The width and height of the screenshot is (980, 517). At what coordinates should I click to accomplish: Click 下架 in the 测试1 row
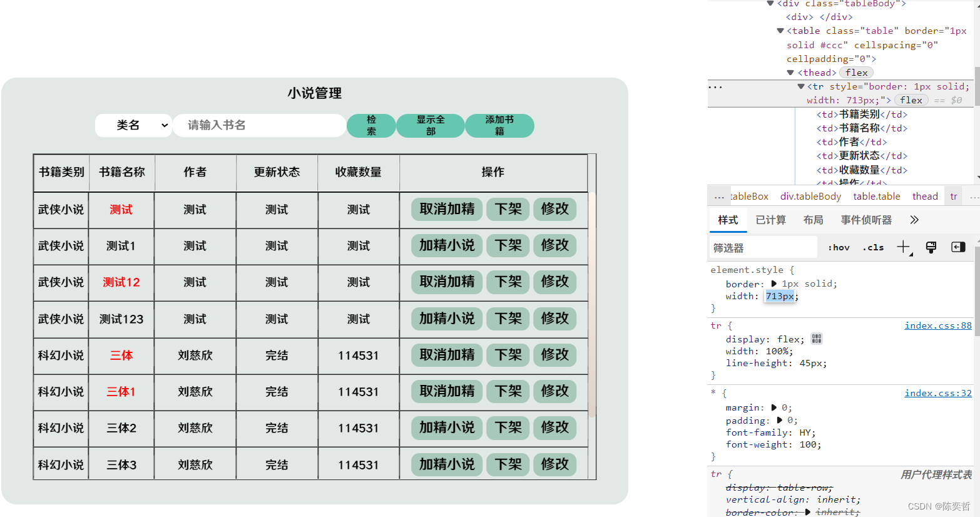pyautogui.click(x=508, y=245)
